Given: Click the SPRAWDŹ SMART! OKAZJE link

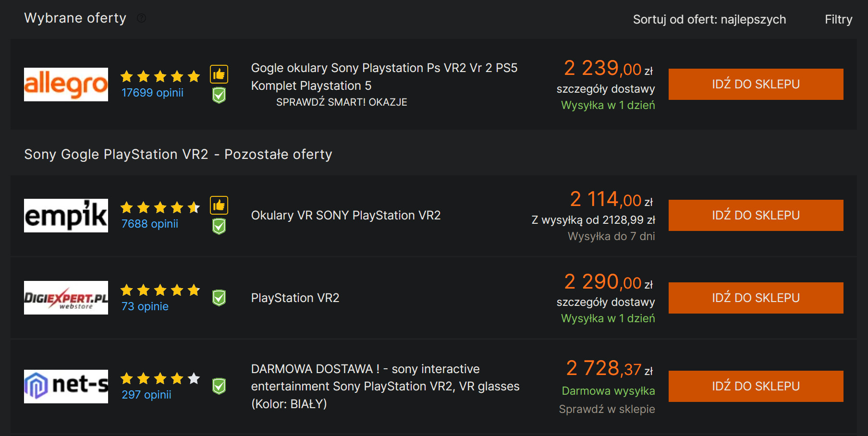Looking at the screenshot, I should (x=342, y=102).
